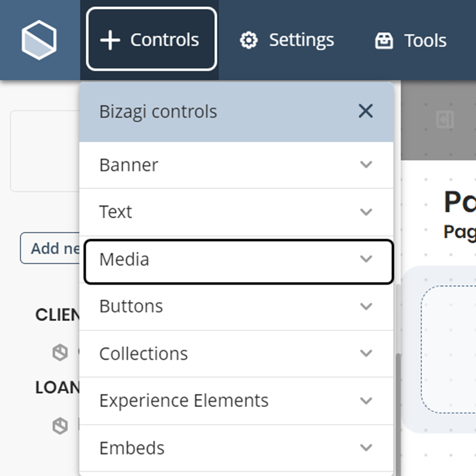Expand the Media controls section
The width and height of the screenshot is (476, 476).
[x=238, y=262]
